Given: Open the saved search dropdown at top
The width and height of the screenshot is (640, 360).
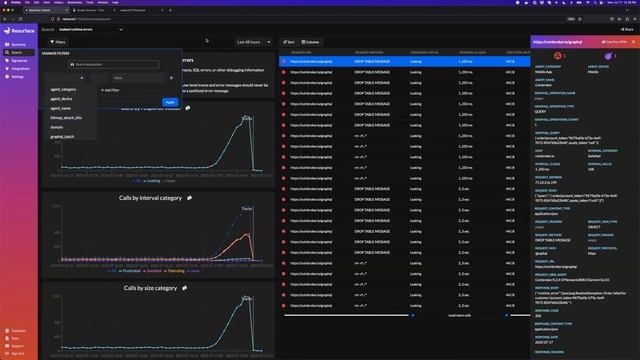Looking at the screenshot, I should point(90,29).
